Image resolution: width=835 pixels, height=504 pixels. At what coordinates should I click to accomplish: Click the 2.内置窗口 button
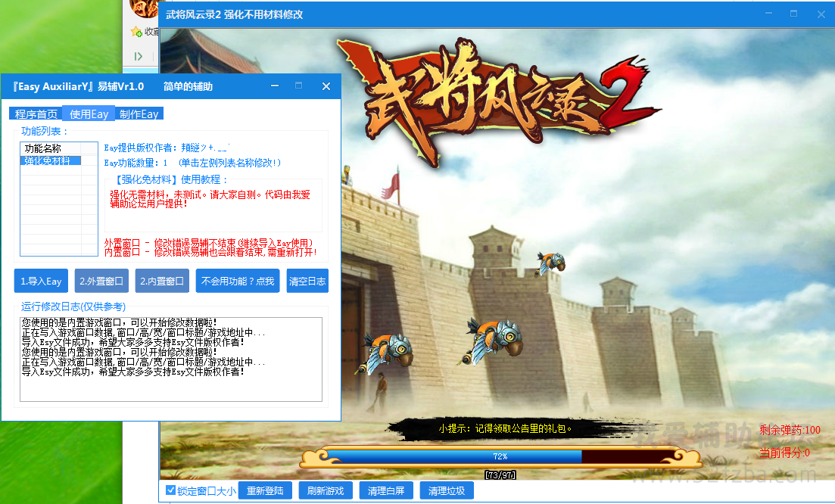pos(162,281)
